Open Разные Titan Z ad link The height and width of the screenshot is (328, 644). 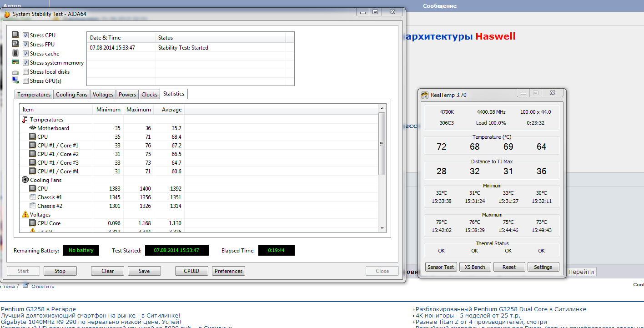click(x=481, y=322)
